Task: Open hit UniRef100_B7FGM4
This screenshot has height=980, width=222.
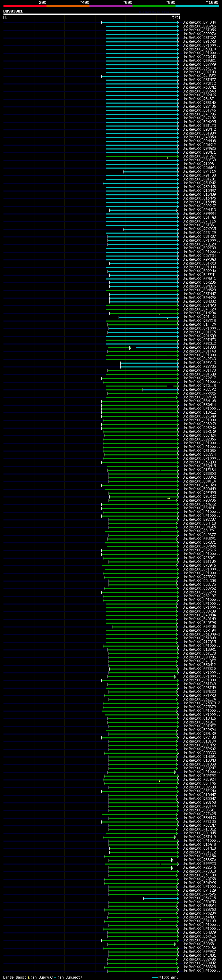Action: coord(199,23)
